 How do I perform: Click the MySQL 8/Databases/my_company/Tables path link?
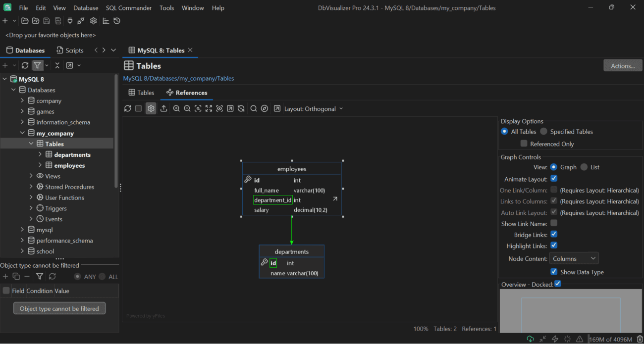click(178, 78)
